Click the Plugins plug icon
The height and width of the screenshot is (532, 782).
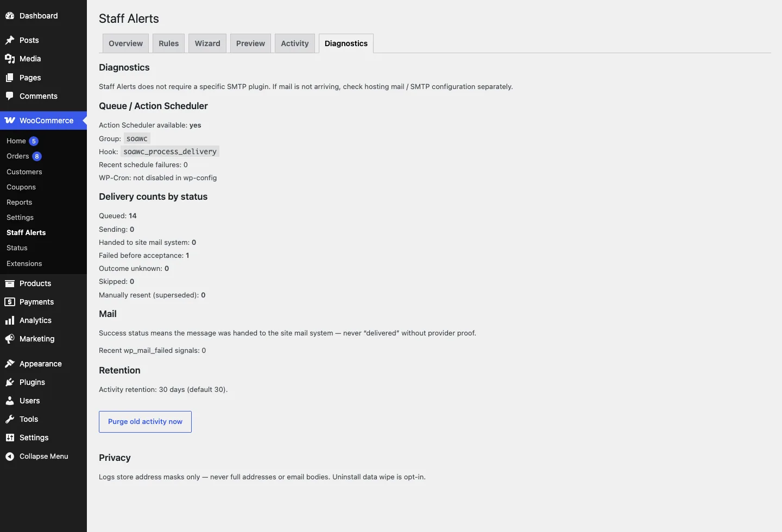(10, 382)
